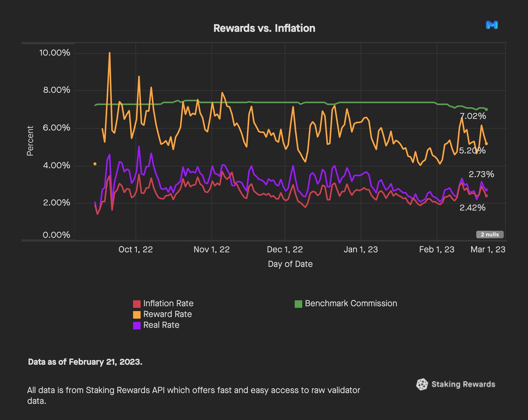Expand the 2 nulls indicator badge
528x420 pixels.
[x=489, y=234]
